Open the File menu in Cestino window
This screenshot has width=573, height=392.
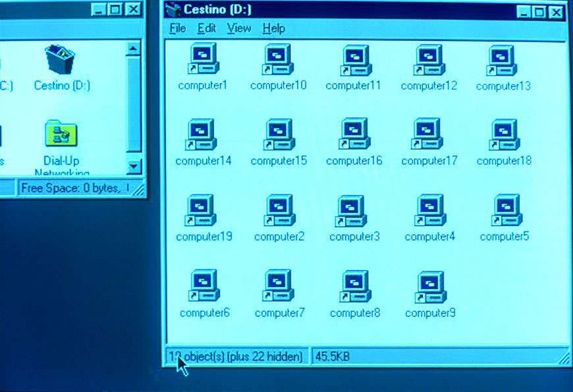pyautogui.click(x=178, y=28)
